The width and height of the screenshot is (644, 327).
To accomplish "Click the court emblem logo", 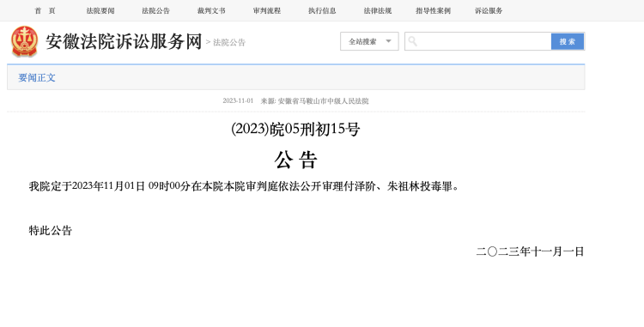I will point(25,41).
